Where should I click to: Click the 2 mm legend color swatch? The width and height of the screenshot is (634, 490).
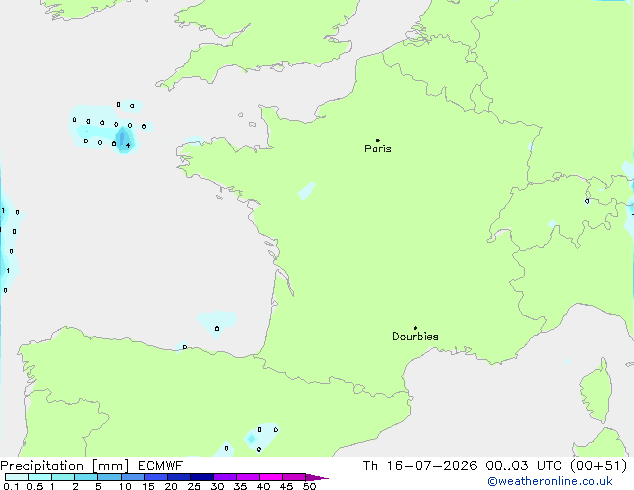click(86, 477)
